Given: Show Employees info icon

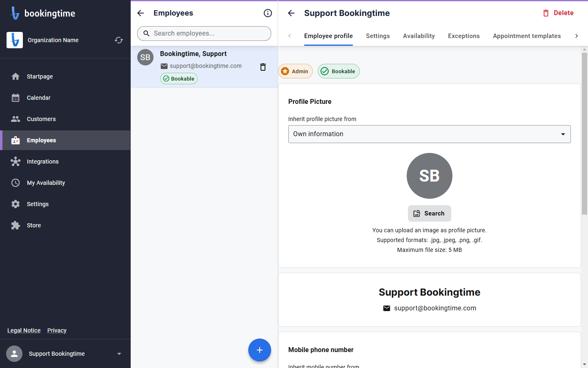Looking at the screenshot, I should [x=268, y=13].
